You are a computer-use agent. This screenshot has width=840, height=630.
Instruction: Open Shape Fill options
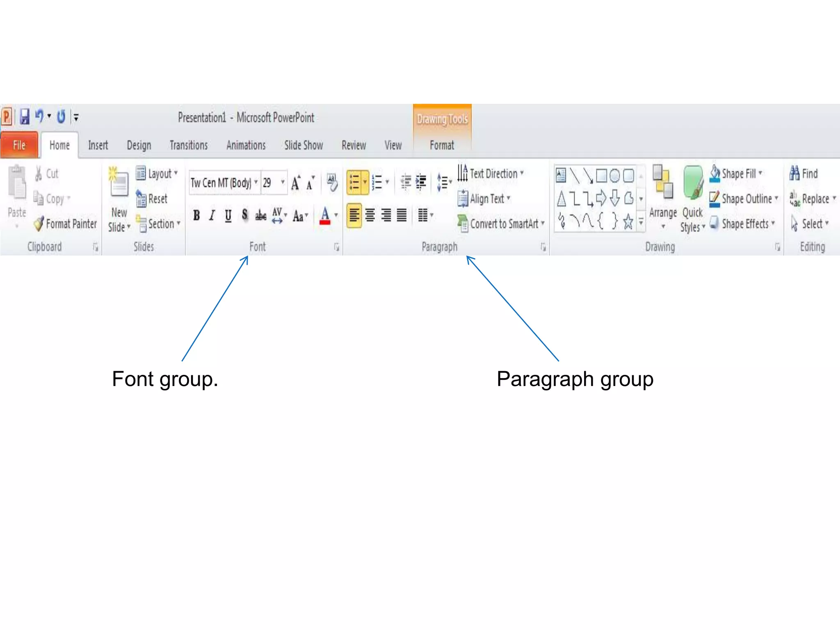pyautogui.click(x=736, y=173)
